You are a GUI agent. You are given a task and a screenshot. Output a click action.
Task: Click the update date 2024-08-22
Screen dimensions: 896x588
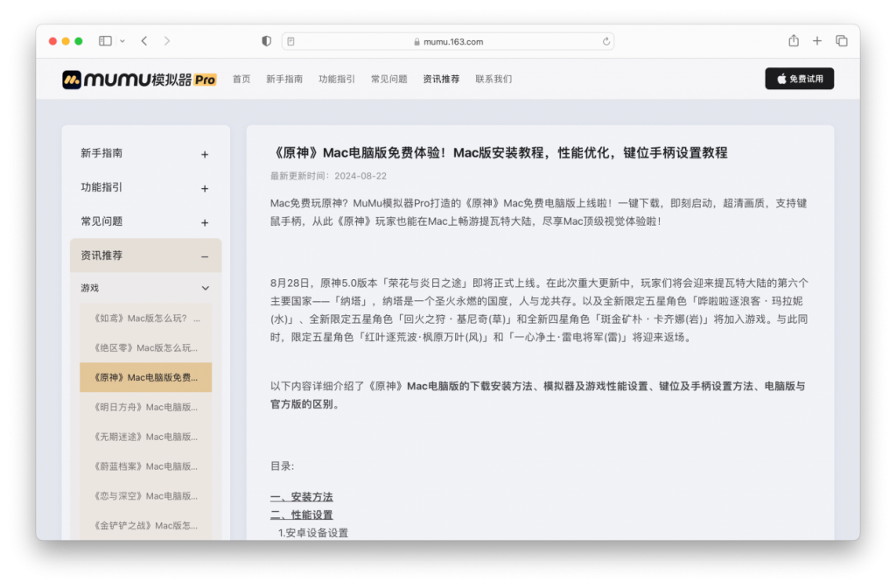[x=360, y=176]
